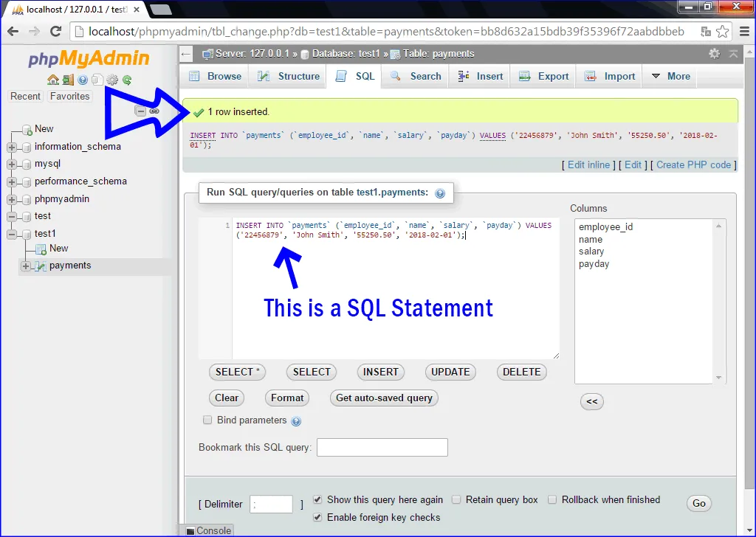Click the Go button
Screen dimensions: 756x537
coord(698,503)
